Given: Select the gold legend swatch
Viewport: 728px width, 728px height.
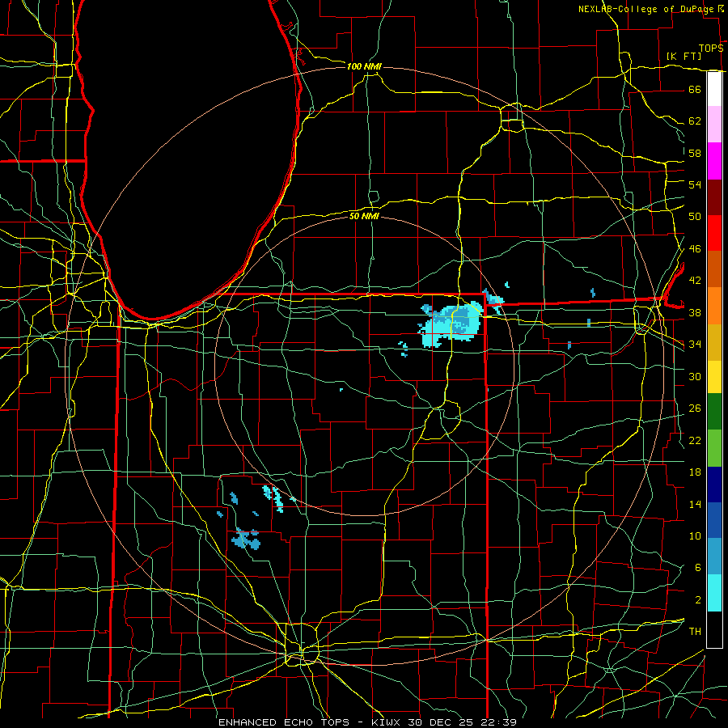Looking at the screenshot, I should tap(714, 342).
